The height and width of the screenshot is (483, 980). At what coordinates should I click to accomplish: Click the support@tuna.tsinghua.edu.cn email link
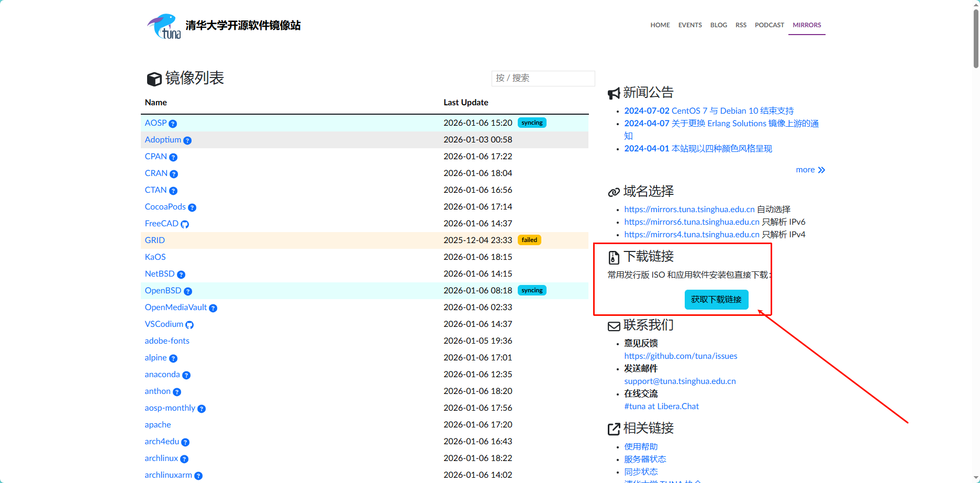tap(679, 381)
